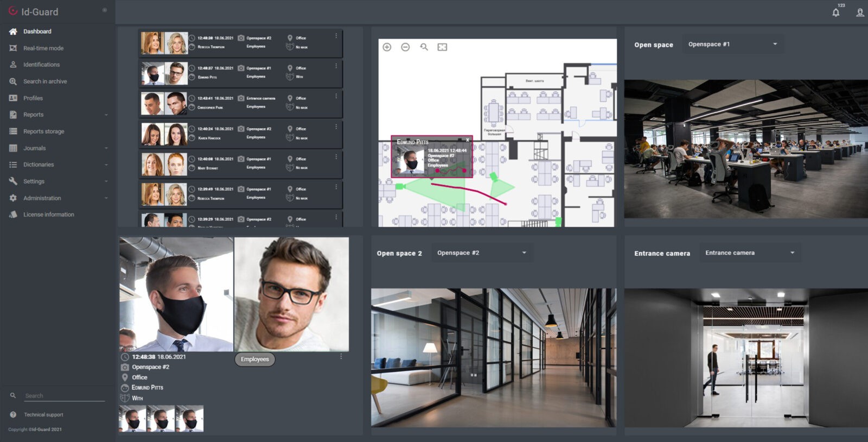Viewport: 868px width, 442px height.
Task: Select Christopher Park in the identification list
Action: click(x=240, y=104)
